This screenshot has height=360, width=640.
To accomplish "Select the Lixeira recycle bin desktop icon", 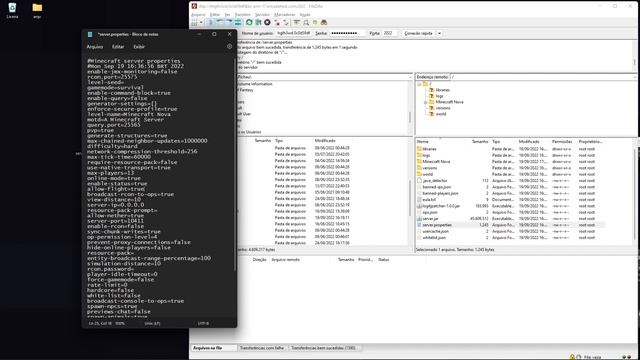I will [x=12, y=11].
